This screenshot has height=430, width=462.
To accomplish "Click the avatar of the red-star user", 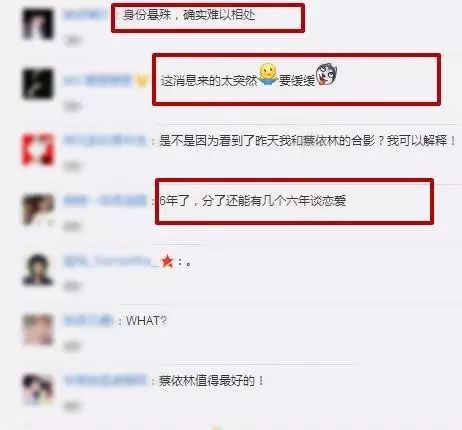I will click(37, 269).
